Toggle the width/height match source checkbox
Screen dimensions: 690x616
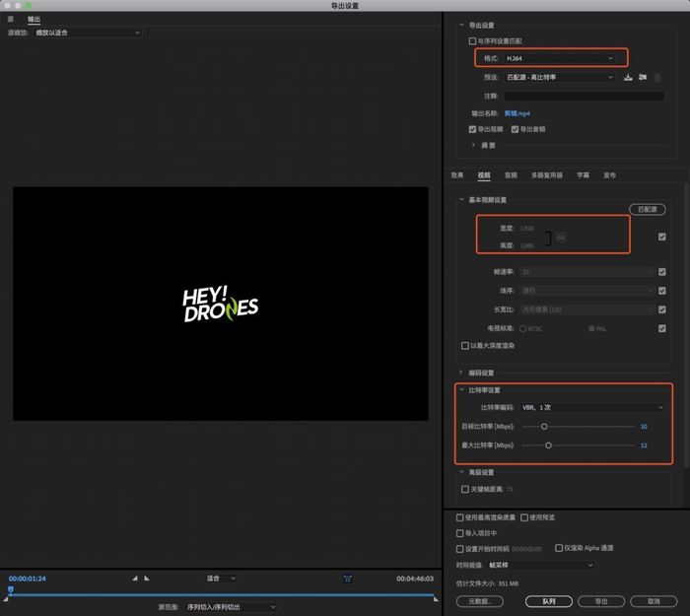661,237
